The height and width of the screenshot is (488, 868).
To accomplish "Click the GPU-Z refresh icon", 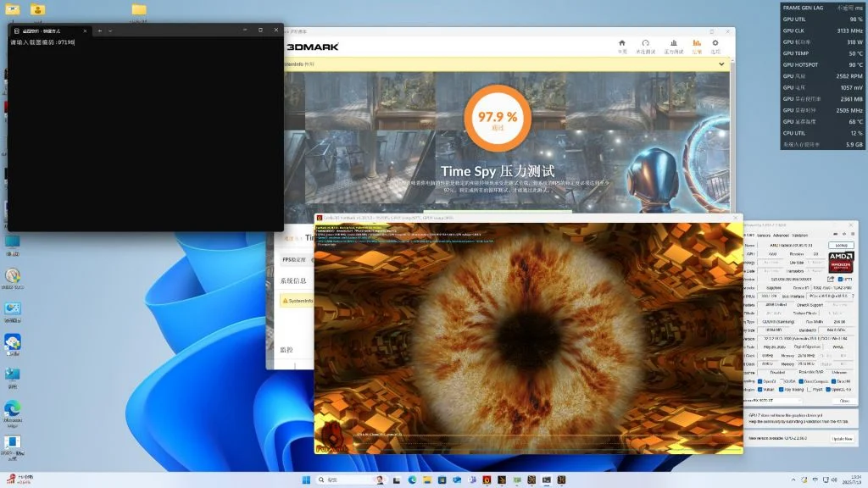I will tap(844, 234).
